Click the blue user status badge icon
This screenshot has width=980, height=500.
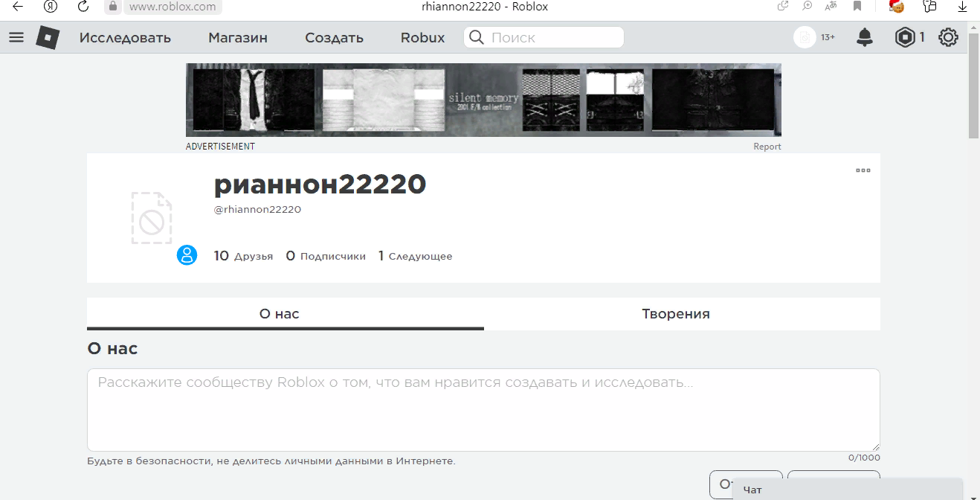pyautogui.click(x=187, y=255)
